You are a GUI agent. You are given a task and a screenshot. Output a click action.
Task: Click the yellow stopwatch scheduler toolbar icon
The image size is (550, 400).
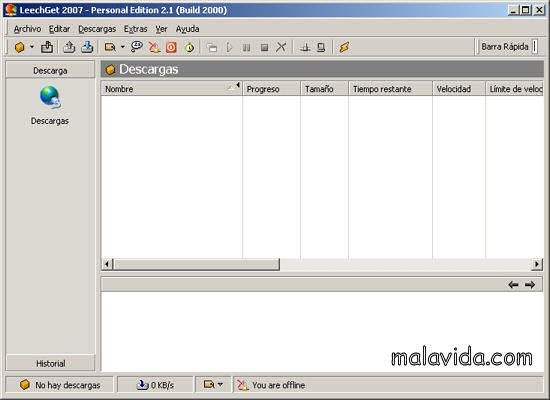pyautogui.click(x=189, y=47)
